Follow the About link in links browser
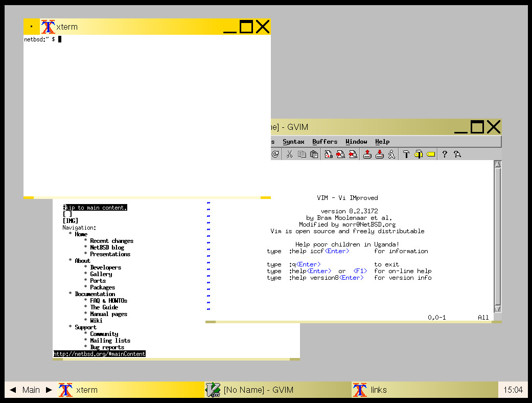Screen dimensions: 532x403 pos(82,261)
